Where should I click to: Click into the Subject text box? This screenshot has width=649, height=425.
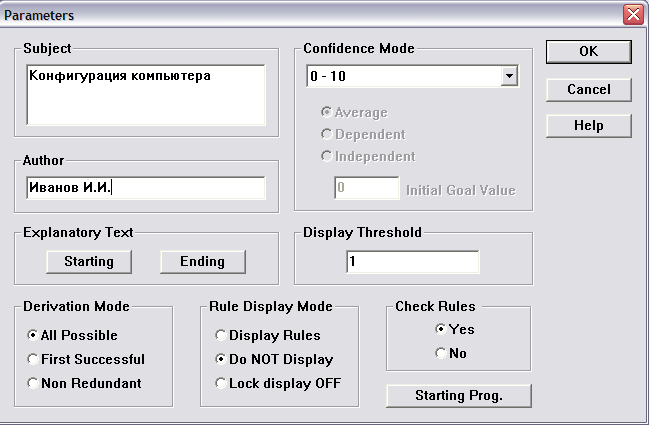point(146,95)
